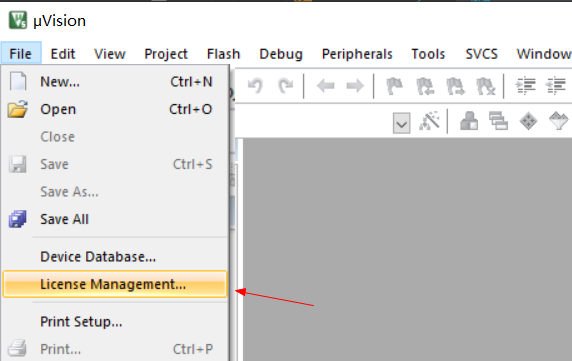Open Options for Target magic wand icon
Image resolution: width=572 pixels, height=361 pixels.
tap(429, 121)
